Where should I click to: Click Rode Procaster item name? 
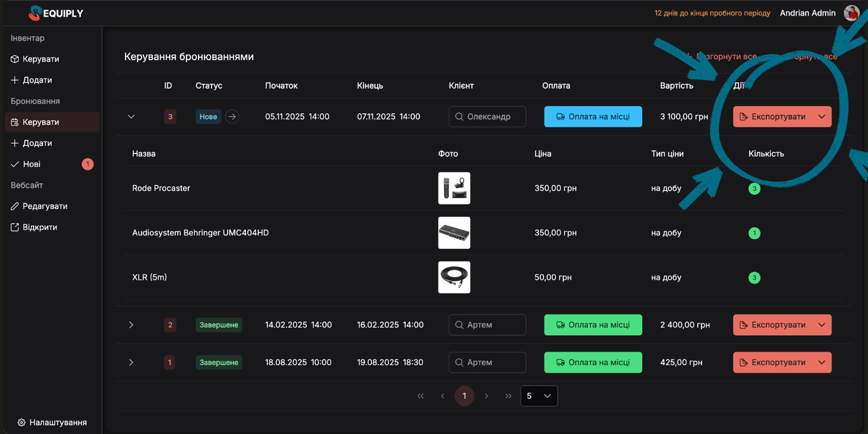(x=161, y=188)
